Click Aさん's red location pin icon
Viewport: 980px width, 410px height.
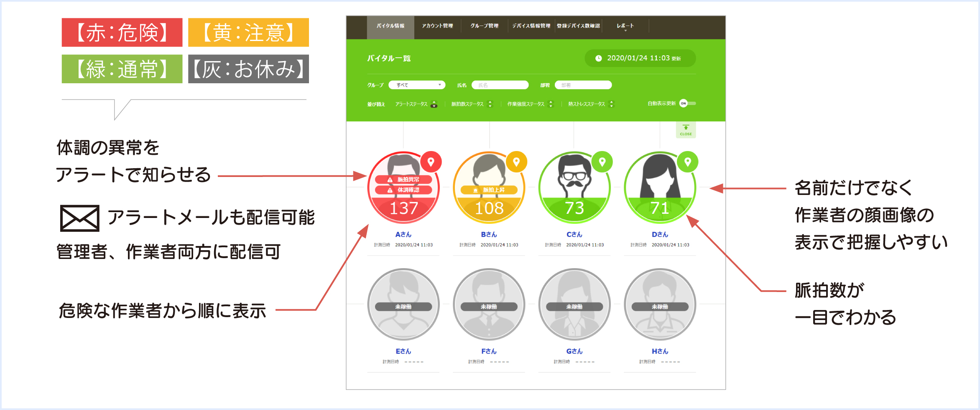pos(431,162)
